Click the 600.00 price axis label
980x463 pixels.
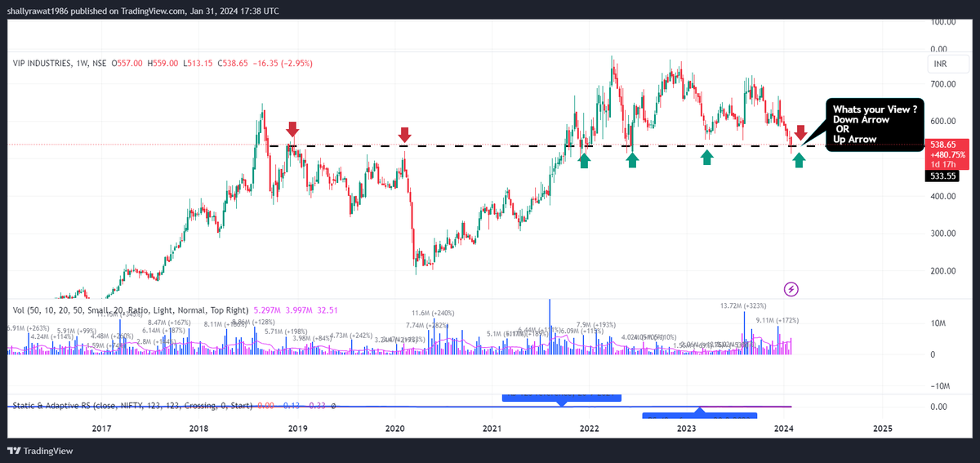944,121
